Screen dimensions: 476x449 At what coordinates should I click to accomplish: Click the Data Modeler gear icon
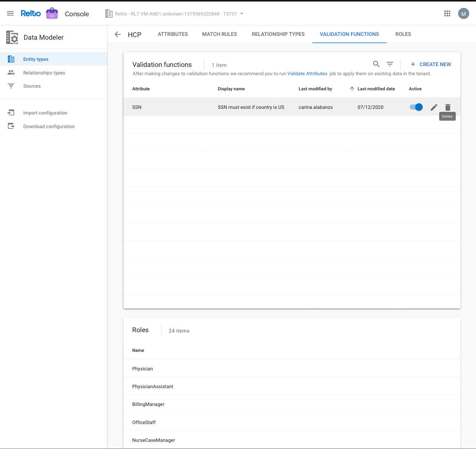(12, 37)
